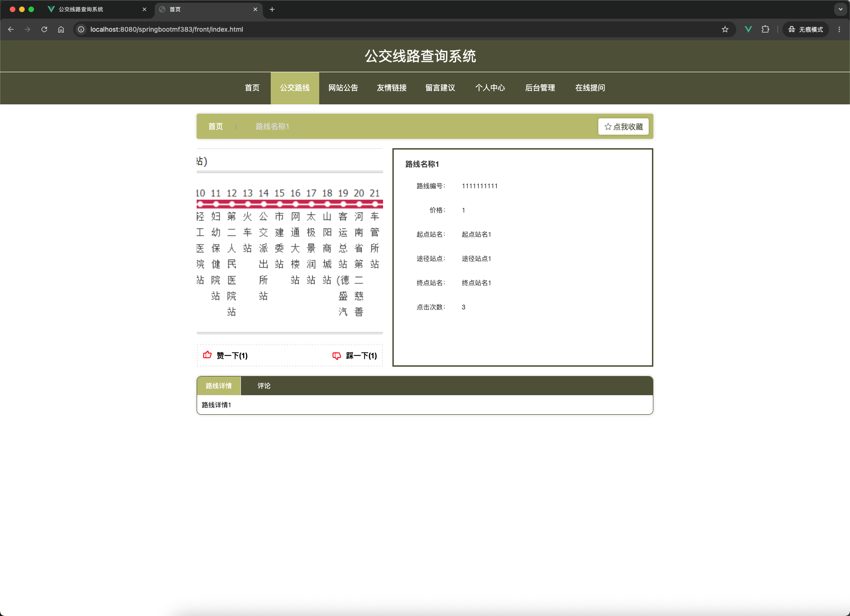Click the star in 点我收藏
Viewport: 850px width, 616px height.
coord(608,127)
